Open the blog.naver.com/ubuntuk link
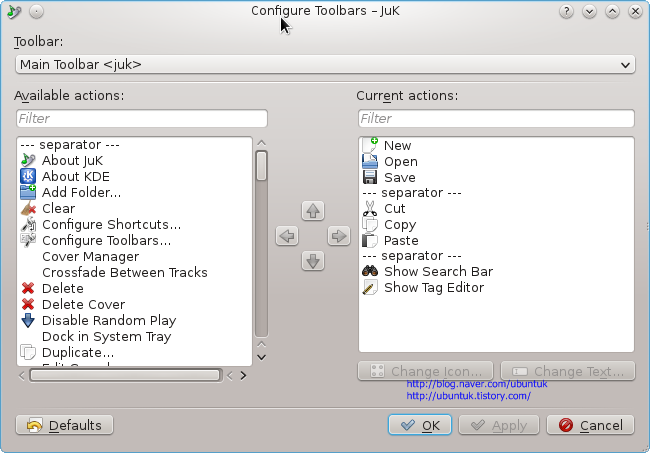 (x=477, y=384)
